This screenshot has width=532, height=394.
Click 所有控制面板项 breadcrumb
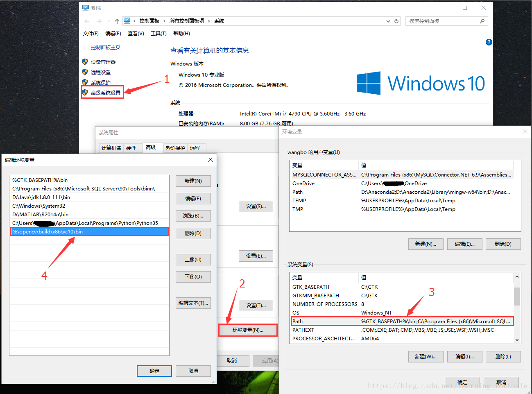187,21
